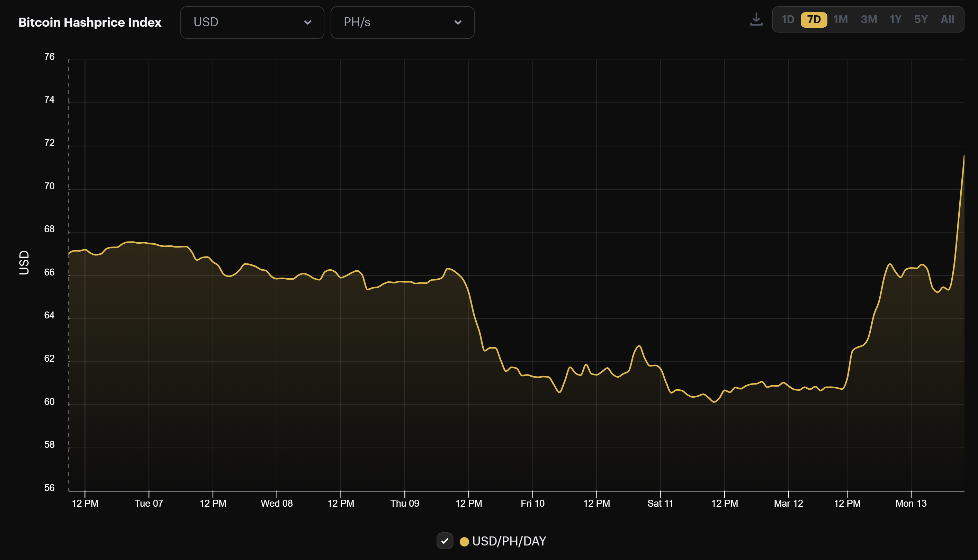The image size is (978, 560).
Task: Select the 5Y time range
Action: coord(921,20)
